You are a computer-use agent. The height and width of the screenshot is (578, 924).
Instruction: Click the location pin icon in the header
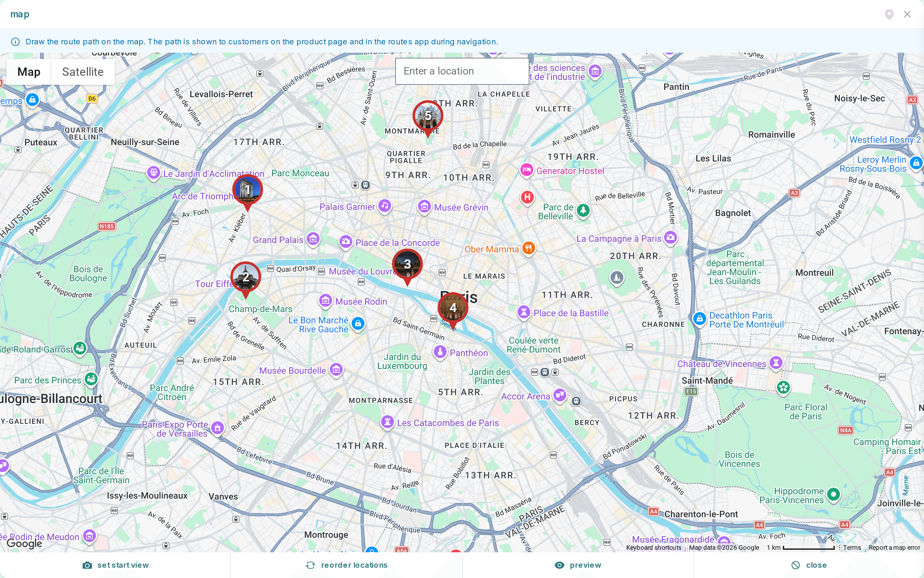[x=889, y=14]
